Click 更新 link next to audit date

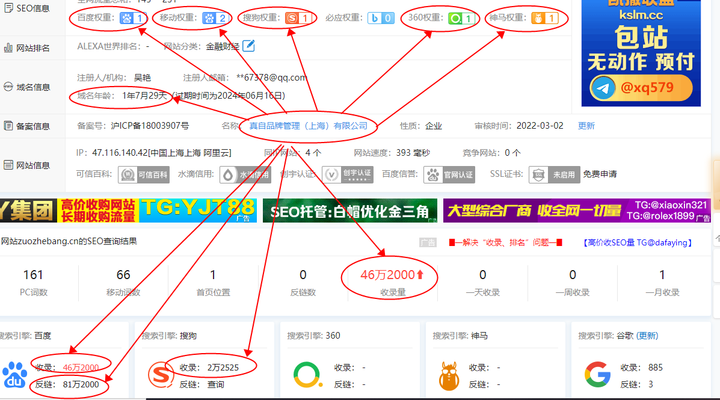point(586,126)
